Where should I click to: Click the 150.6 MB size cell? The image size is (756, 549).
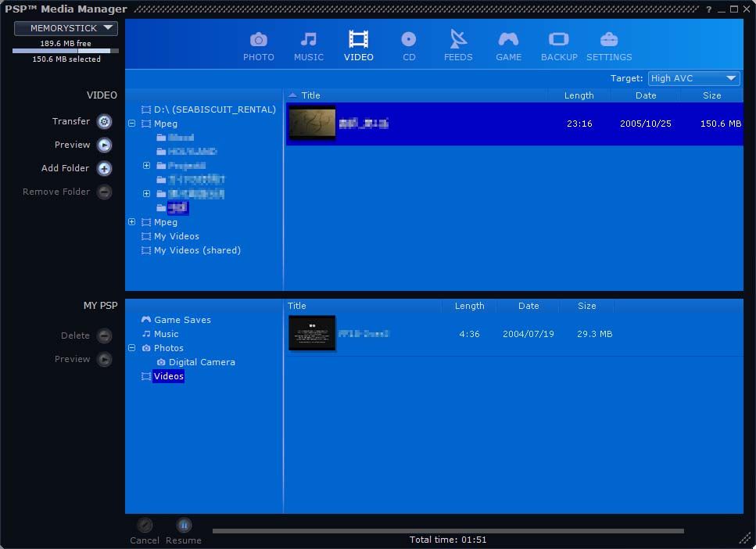721,124
